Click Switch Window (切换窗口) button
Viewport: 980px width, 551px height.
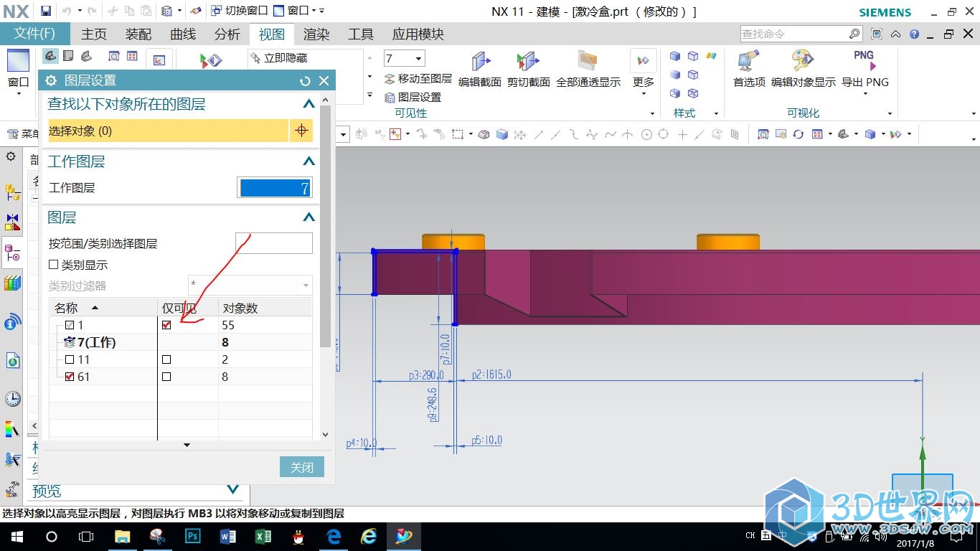239,11
